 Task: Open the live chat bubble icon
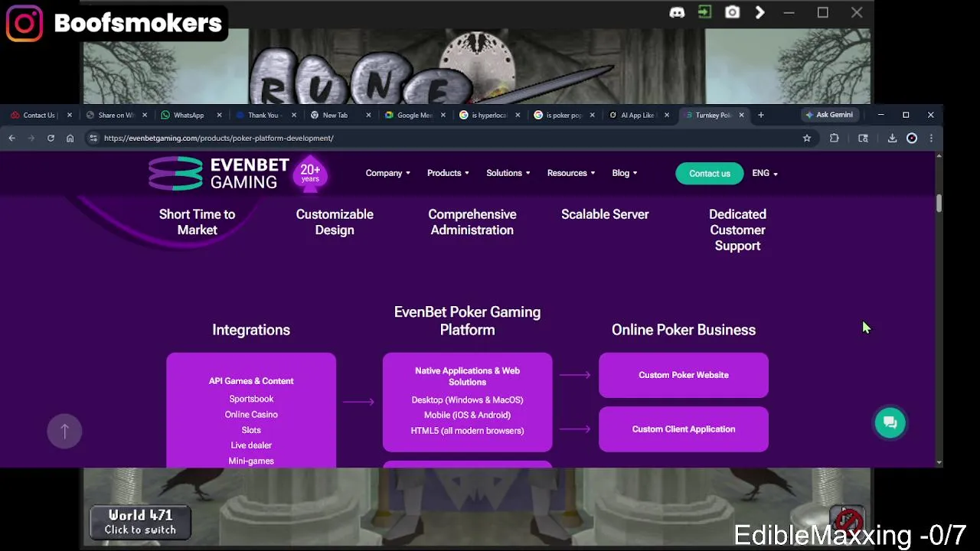pyautogui.click(x=890, y=422)
